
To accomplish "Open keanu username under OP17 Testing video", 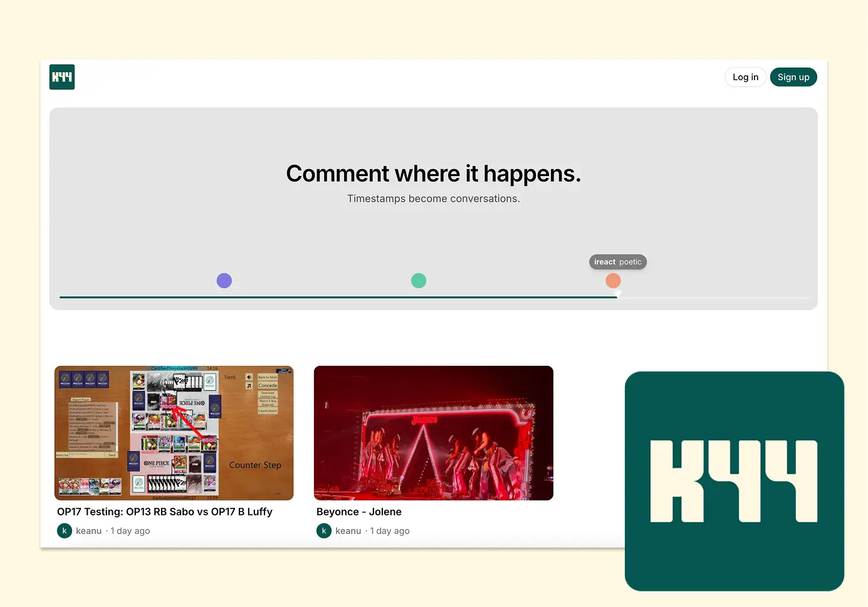I will (x=88, y=531).
